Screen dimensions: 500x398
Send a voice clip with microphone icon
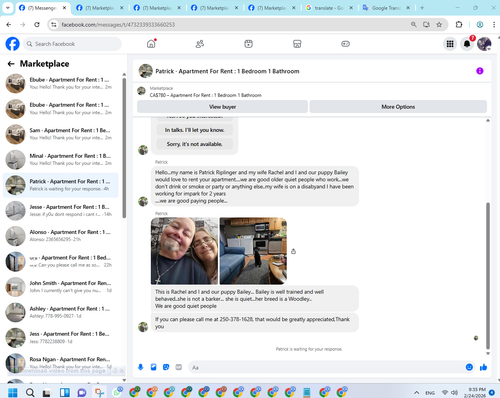coord(141,367)
